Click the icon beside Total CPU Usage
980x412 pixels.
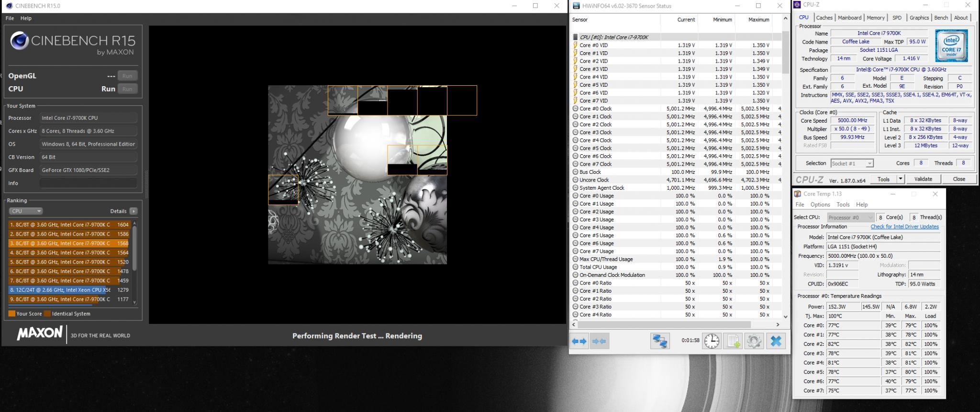[575, 267]
